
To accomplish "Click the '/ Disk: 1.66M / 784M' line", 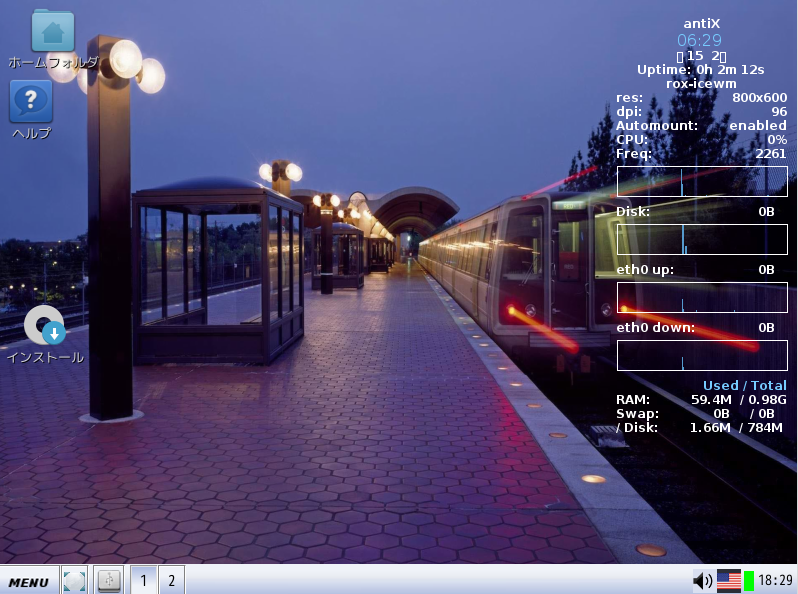I will pyautogui.click(x=699, y=428).
